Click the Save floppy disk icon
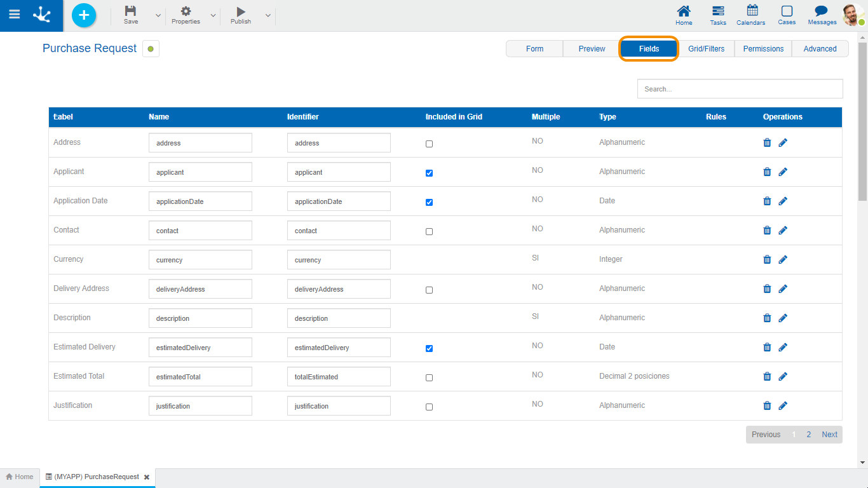Viewport: 868px width, 488px height. [x=130, y=11]
